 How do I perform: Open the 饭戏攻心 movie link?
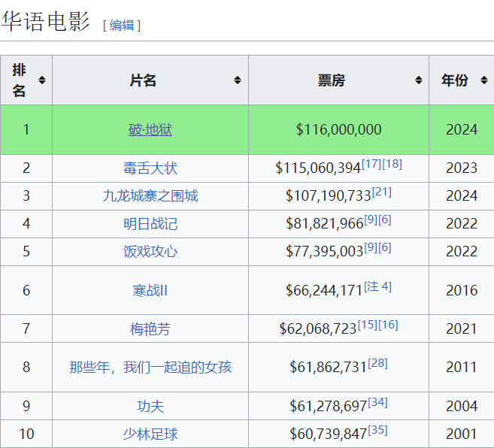point(150,251)
